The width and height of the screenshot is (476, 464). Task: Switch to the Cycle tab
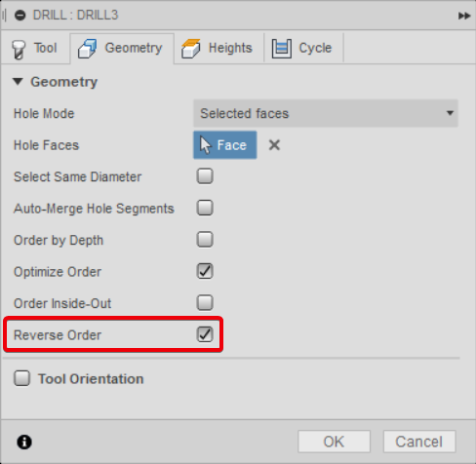pos(304,48)
